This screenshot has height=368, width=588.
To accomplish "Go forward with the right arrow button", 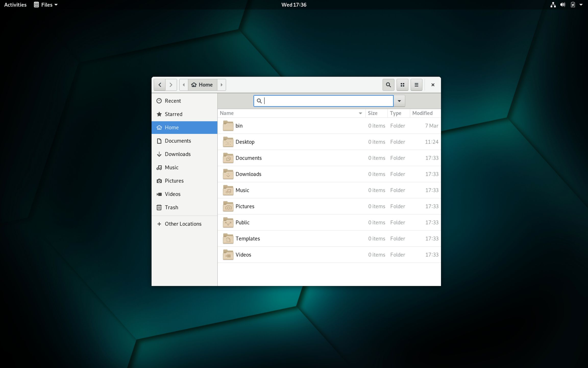I will tap(171, 85).
